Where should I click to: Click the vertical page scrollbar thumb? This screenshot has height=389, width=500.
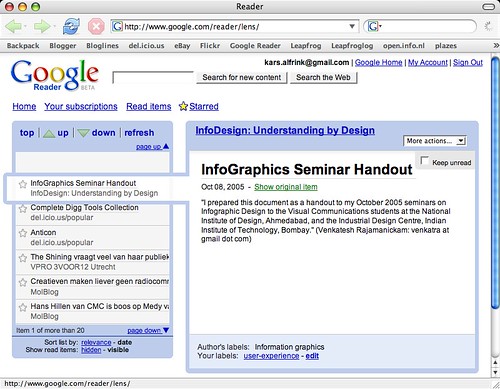click(496, 183)
